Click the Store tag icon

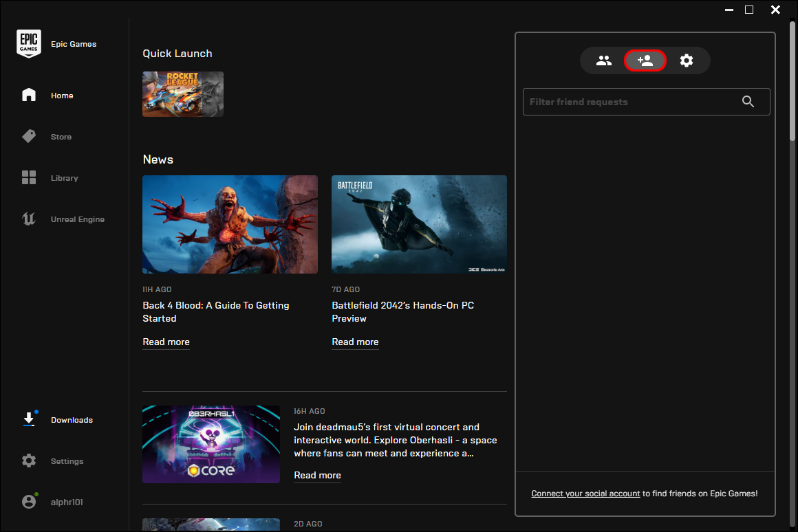coord(29,136)
